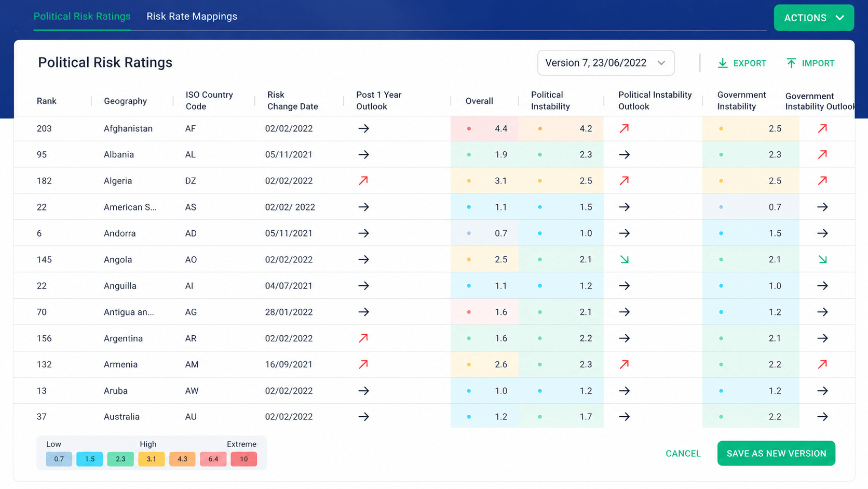Image resolution: width=868 pixels, height=489 pixels.
Task: Click Argentina's Government Instability Outlook arrow
Action: [823, 338]
